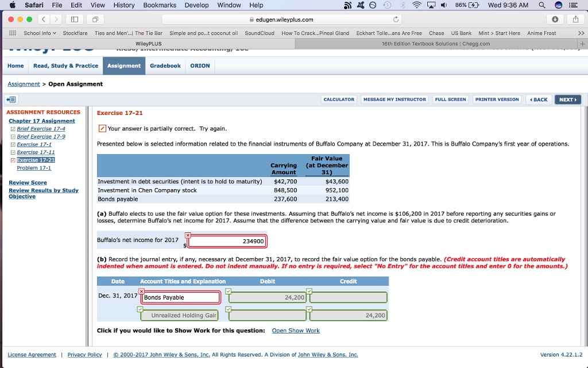Open the Bookmarks menu in menu bar
The height and width of the screenshot is (368, 588).
coord(160,5)
